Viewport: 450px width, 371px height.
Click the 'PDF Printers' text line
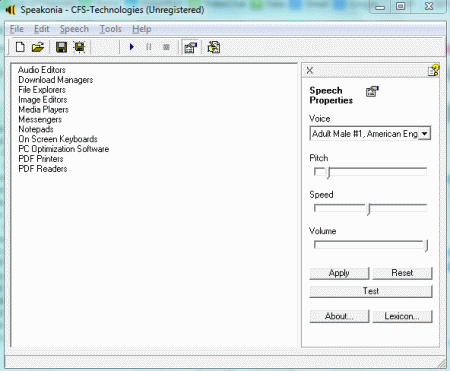(x=41, y=159)
